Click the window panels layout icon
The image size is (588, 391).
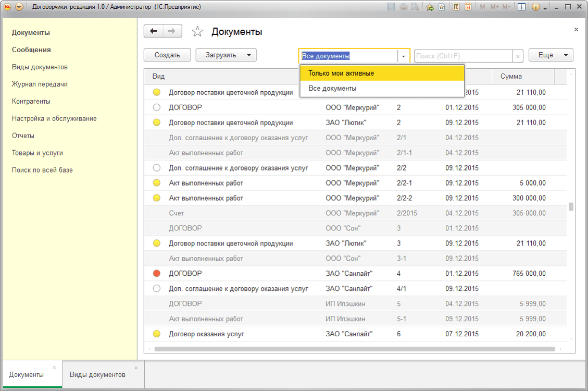(x=521, y=7)
